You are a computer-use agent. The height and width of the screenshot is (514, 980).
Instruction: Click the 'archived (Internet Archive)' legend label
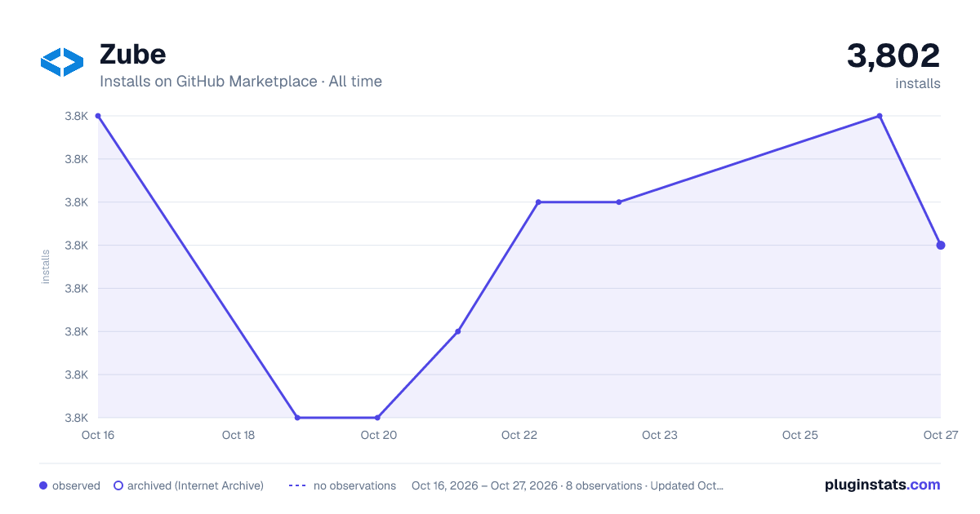pos(195,485)
